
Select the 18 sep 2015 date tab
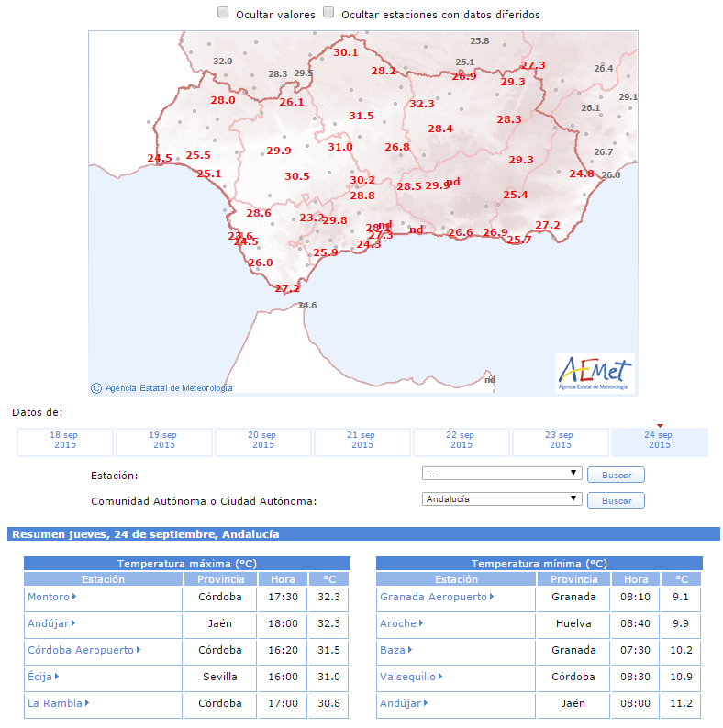pyautogui.click(x=65, y=442)
